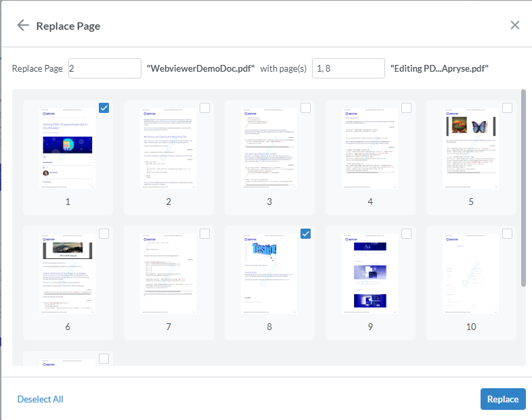Select the page 4 thumbnail
532x420 pixels.
(x=370, y=148)
